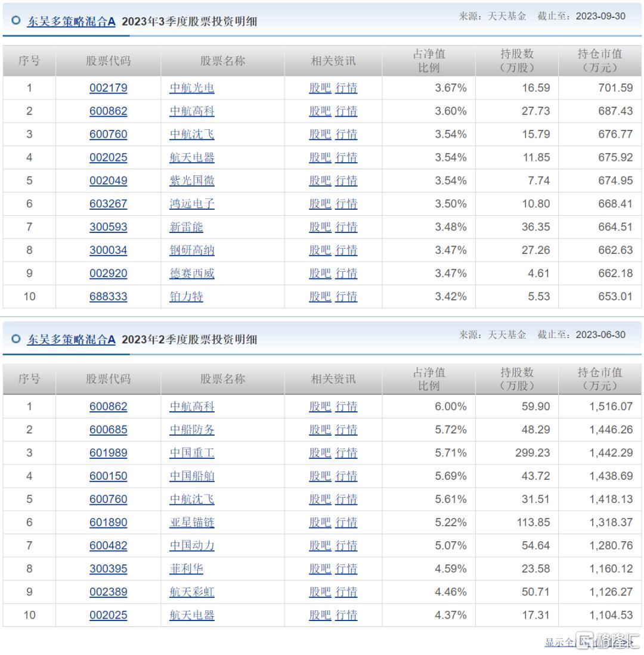The width and height of the screenshot is (644, 655).
Task: Open the 钢研高纳 stock link
Action: coord(192,250)
